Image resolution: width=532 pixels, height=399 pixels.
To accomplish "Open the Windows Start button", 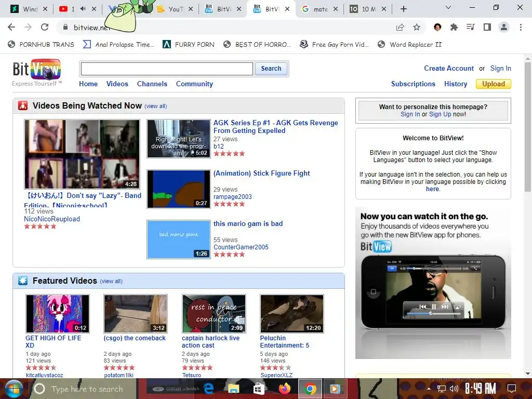I will [14, 389].
